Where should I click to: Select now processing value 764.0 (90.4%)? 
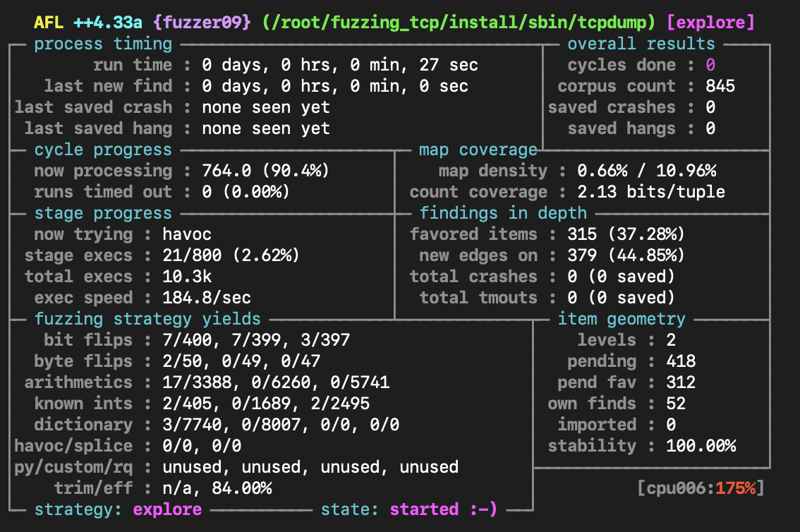(266, 171)
